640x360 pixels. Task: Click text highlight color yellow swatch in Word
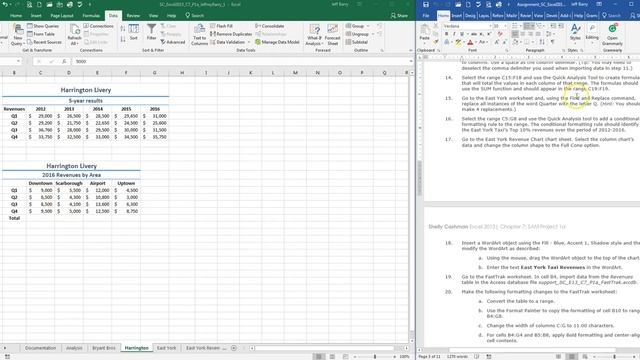click(x=458, y=42)
